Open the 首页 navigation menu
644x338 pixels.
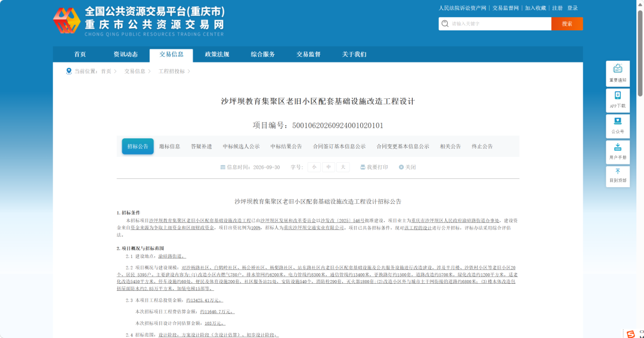coord(80,54)
